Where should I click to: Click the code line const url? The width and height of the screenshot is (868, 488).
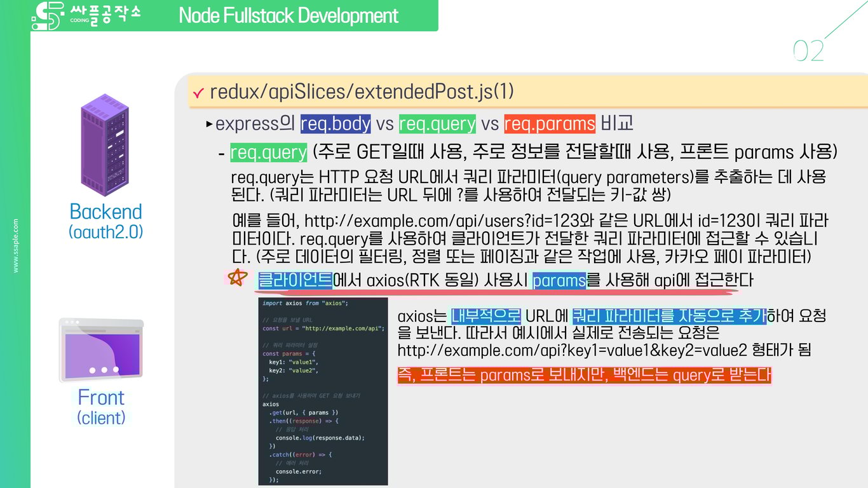tap(323, 329)
